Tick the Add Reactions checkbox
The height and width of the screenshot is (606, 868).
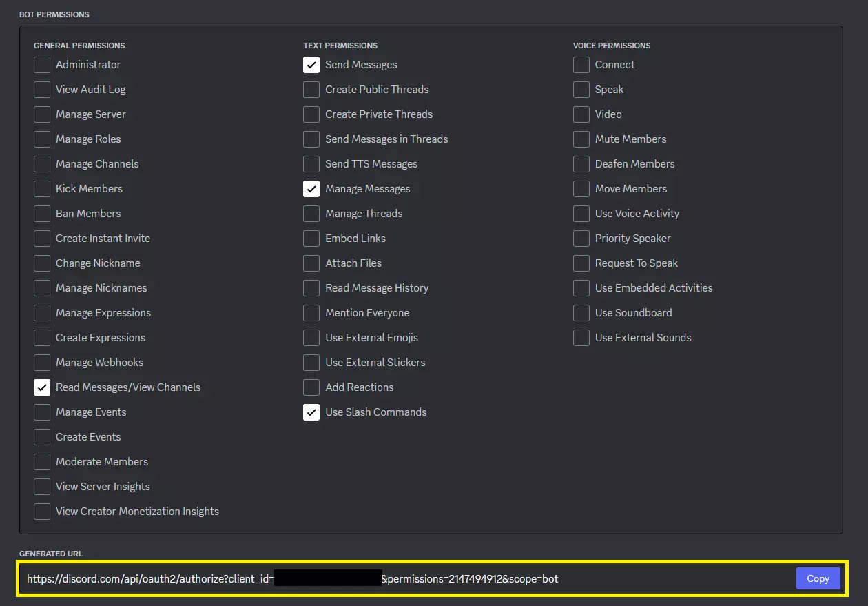click(x=311, y=387)
